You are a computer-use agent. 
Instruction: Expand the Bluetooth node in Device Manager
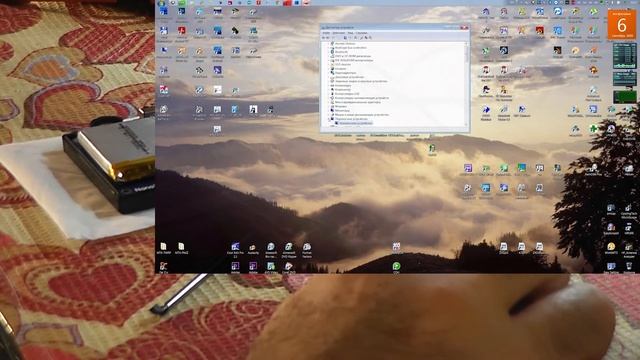329,52
